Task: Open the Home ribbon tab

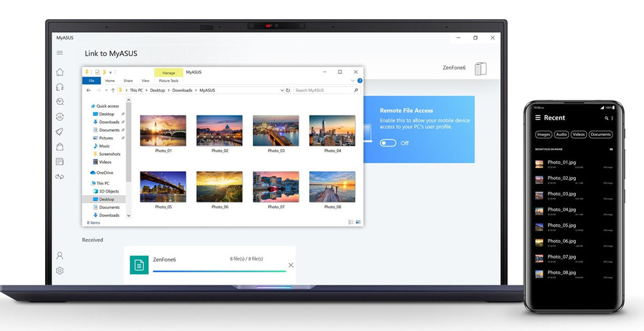Action: [x=110, y=81]
